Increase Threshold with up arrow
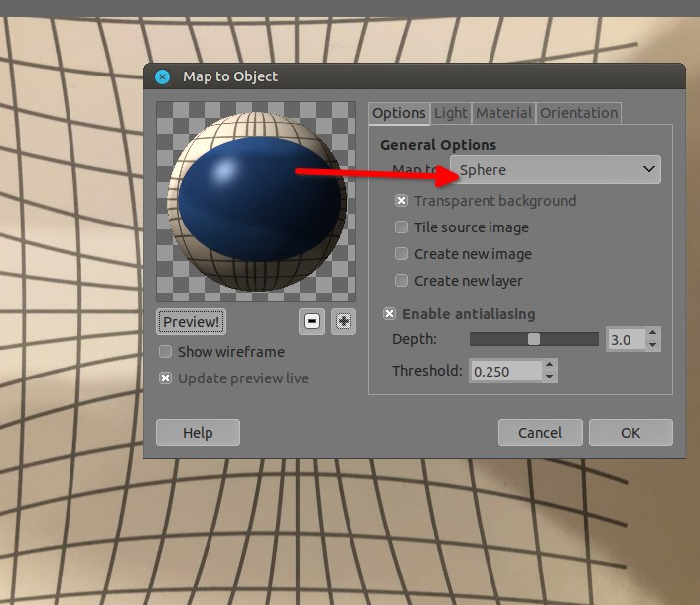 tap(549, 364)
